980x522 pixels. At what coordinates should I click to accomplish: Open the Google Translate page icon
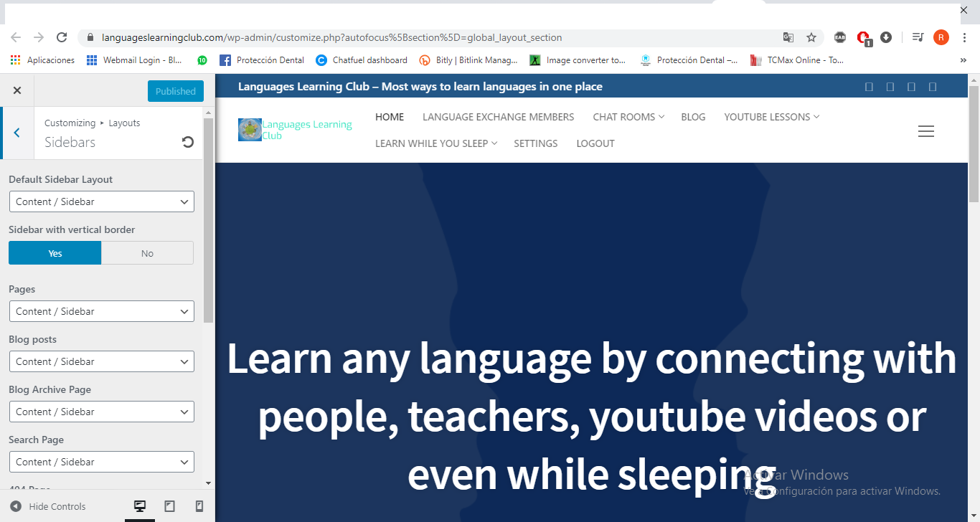point(788,37)
